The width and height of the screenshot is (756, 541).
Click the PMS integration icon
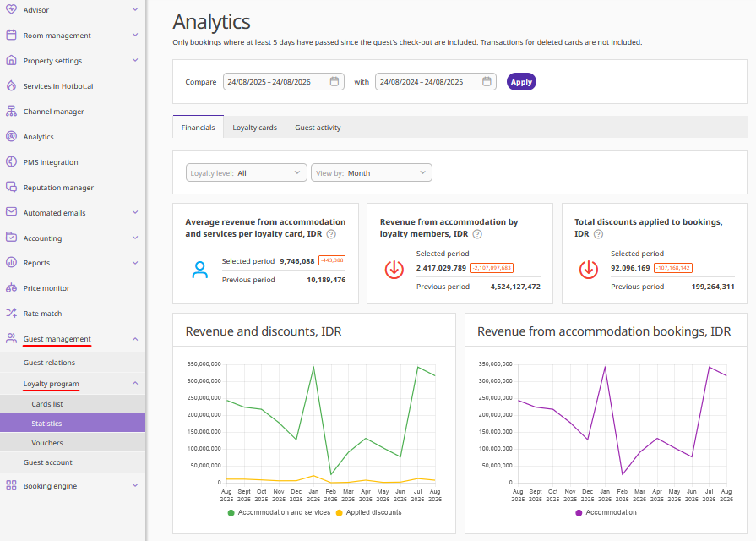pyautogui.click(x=11, y=161)
